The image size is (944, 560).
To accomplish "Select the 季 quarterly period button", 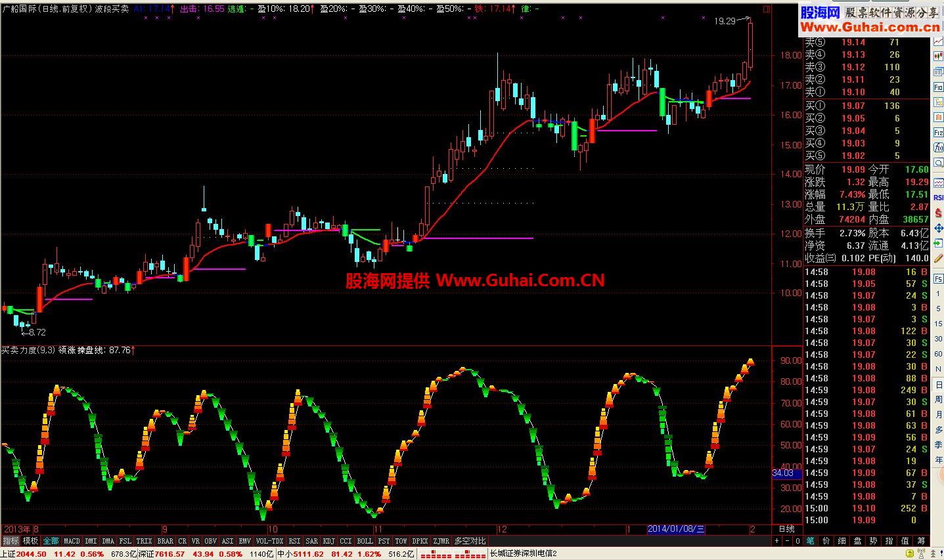I will tap(938, 444).
